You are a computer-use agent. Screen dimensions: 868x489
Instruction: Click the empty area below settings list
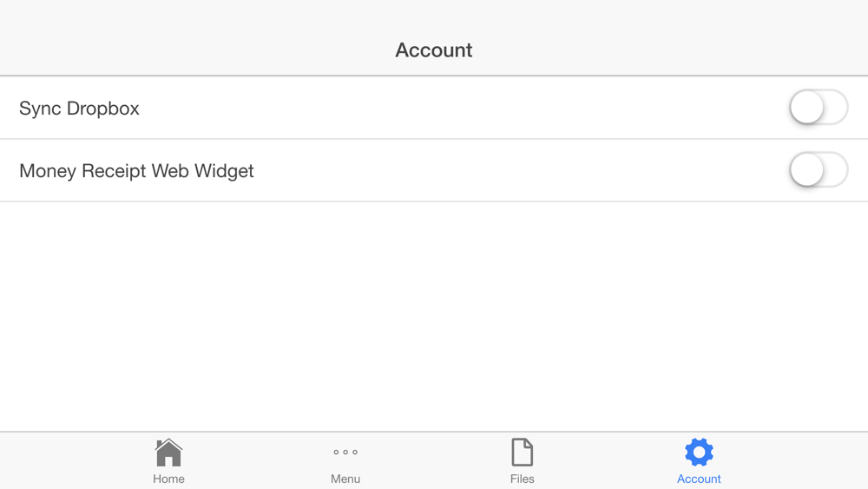pyautogui.click(x=434, y=315)
